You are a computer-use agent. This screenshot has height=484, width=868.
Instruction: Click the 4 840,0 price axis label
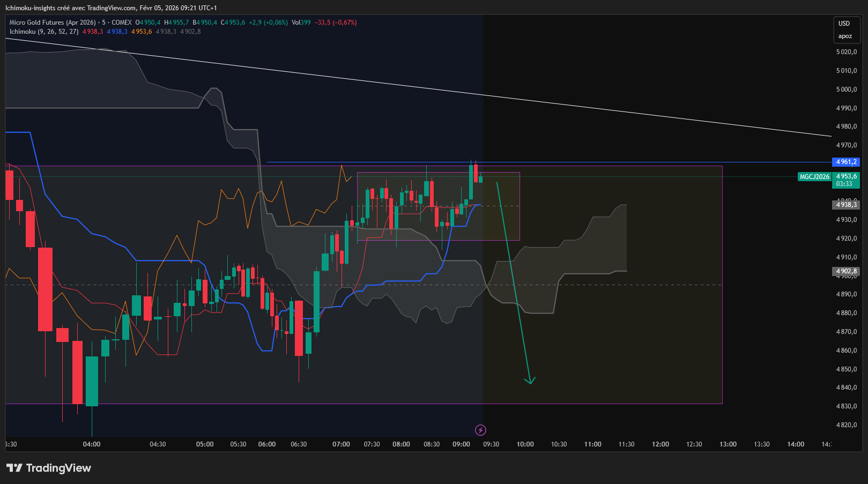[x=847, y=388]
